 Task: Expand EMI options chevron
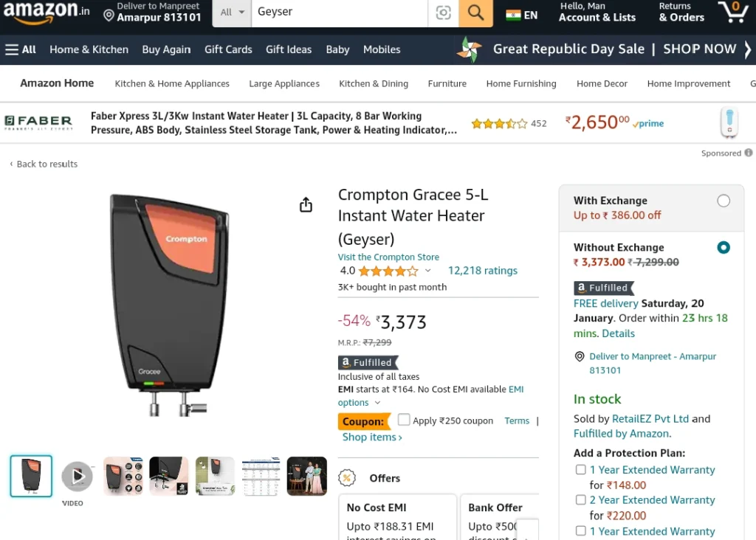pos(377,403)
